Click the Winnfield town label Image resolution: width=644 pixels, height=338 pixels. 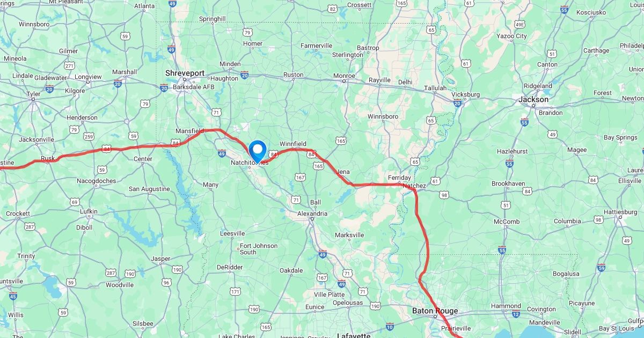pos(293,144)
